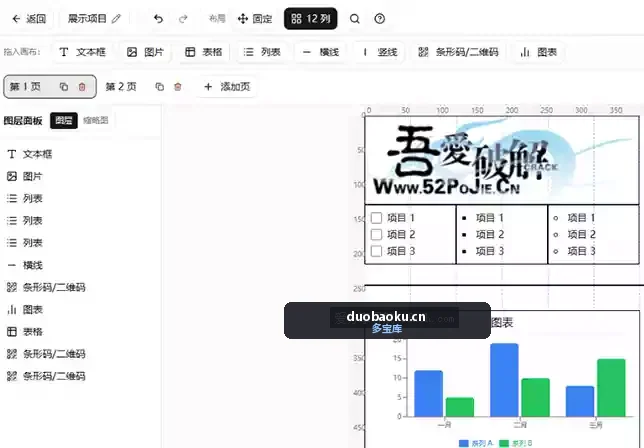Select the 文本框 layer

coord(80,154)
